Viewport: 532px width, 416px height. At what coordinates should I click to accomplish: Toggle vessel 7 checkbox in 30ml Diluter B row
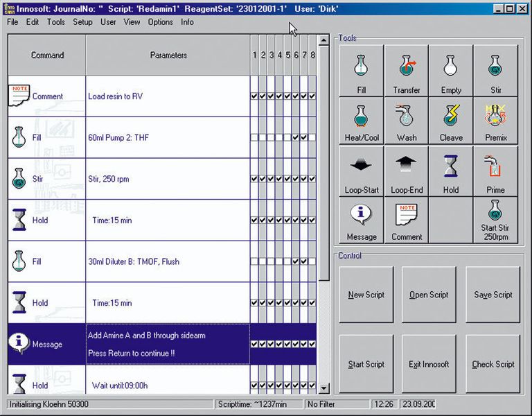303,261
